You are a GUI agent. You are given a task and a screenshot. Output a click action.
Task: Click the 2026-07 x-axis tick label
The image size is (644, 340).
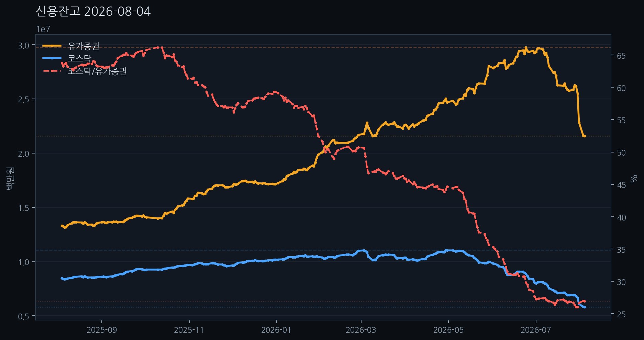tap(536, 330)
